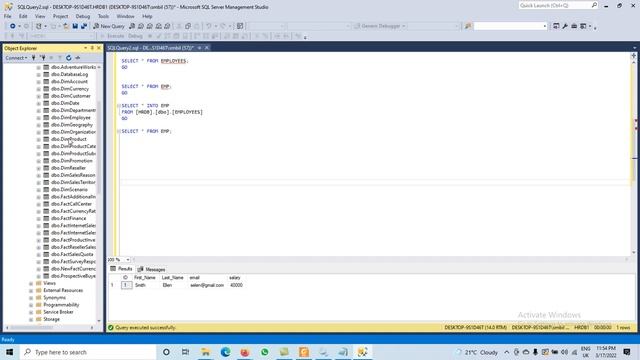This screenshot has width=640, height=360.
Task: Open the Debug menu
Action: click(83, 16)
